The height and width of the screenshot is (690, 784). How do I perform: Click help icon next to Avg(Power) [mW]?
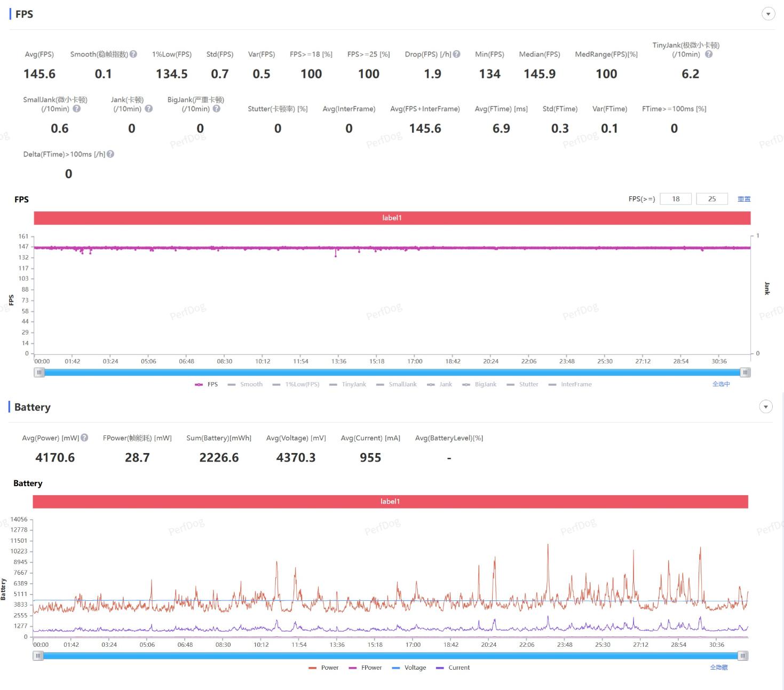[x=84, y=438]
